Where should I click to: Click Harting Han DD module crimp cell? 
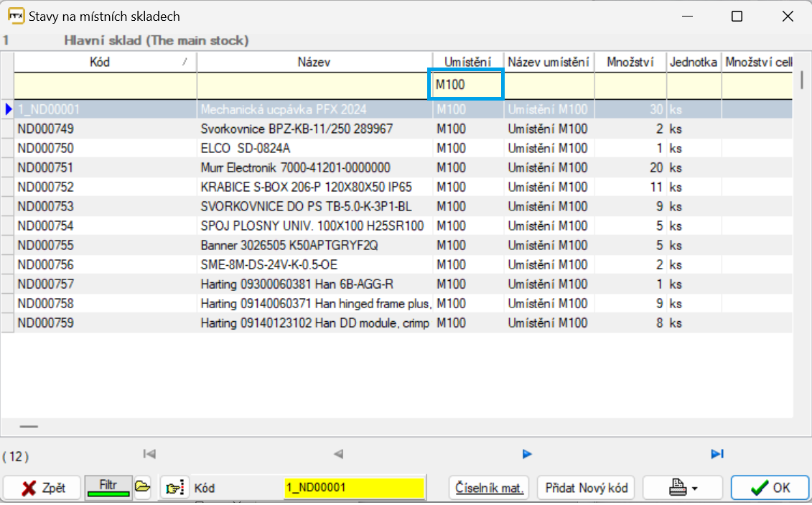[315, 323]
